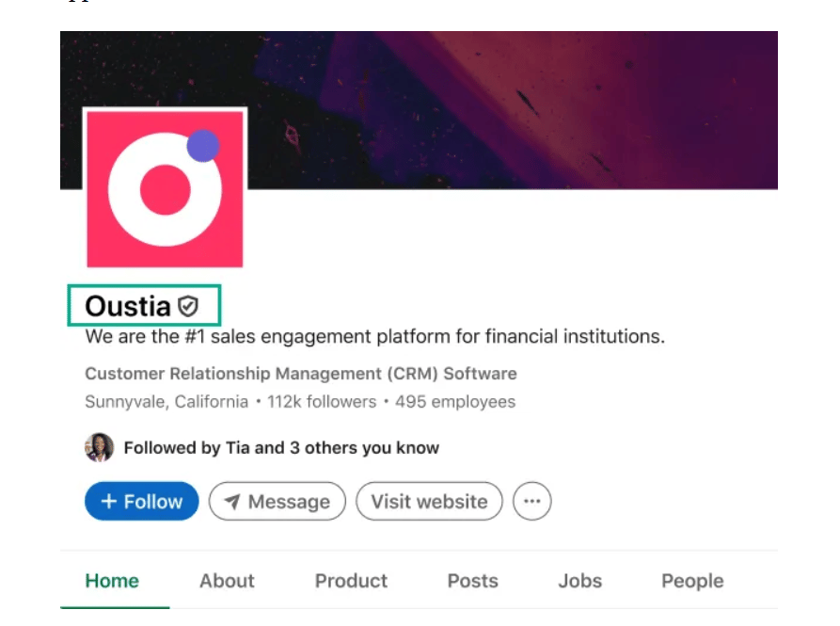Select the People tab

tap(692, 581)
